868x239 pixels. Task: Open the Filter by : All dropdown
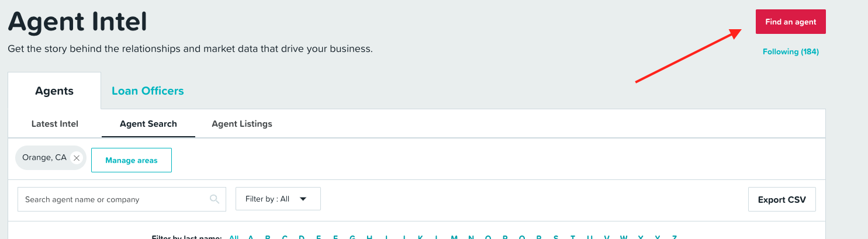278,199
